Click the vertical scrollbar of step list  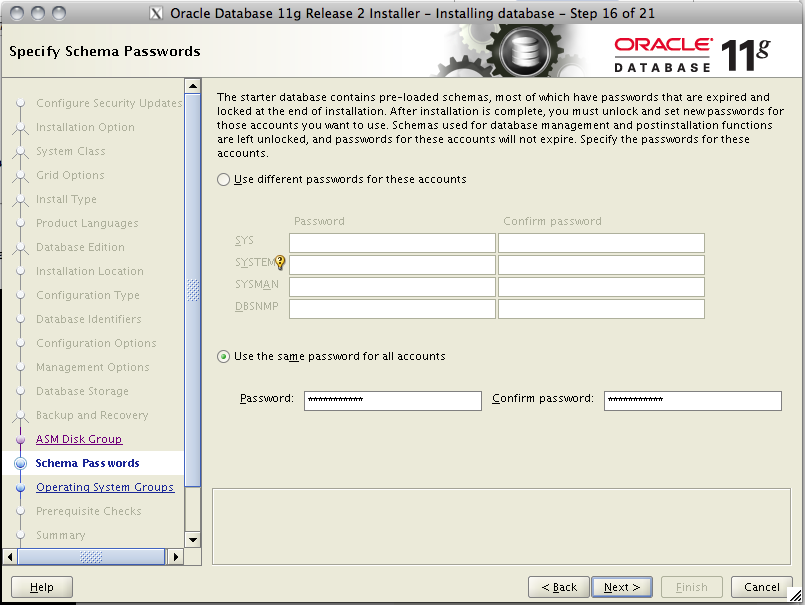click(x=193, y=290)
